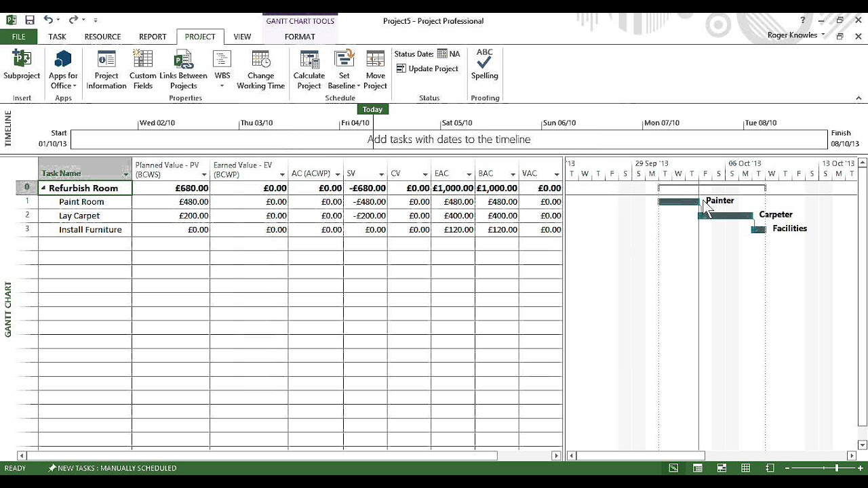
Task: Switch to the RESOURCE tab
Action: tap(102, 37)
